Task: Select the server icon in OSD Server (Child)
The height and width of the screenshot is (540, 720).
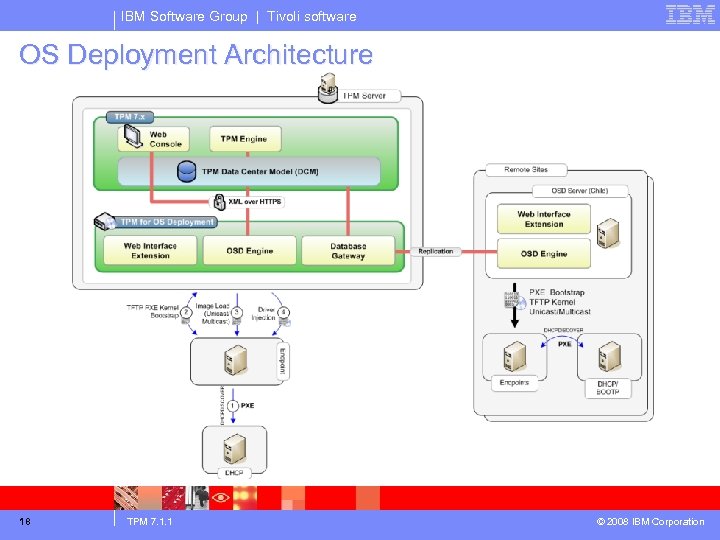Action: click(608, 233)
